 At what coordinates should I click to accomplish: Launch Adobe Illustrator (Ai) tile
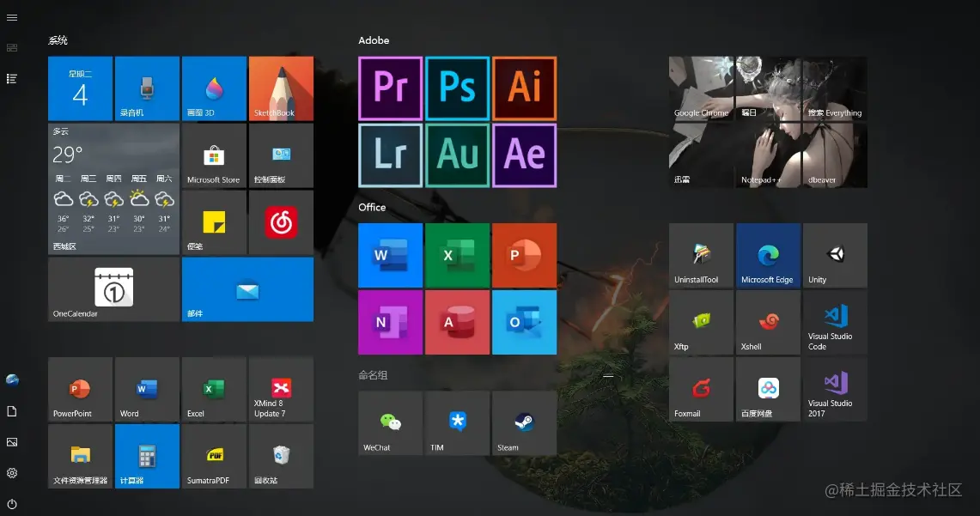point(524,88)
